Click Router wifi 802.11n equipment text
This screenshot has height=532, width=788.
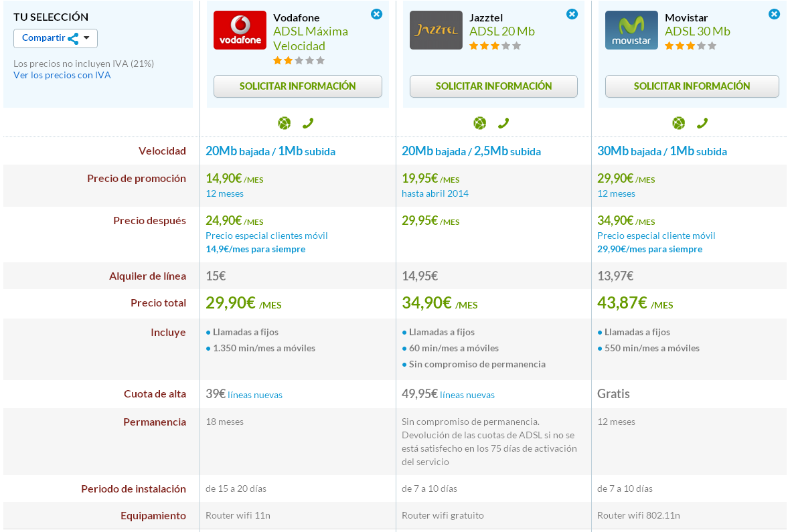[638, 515]
